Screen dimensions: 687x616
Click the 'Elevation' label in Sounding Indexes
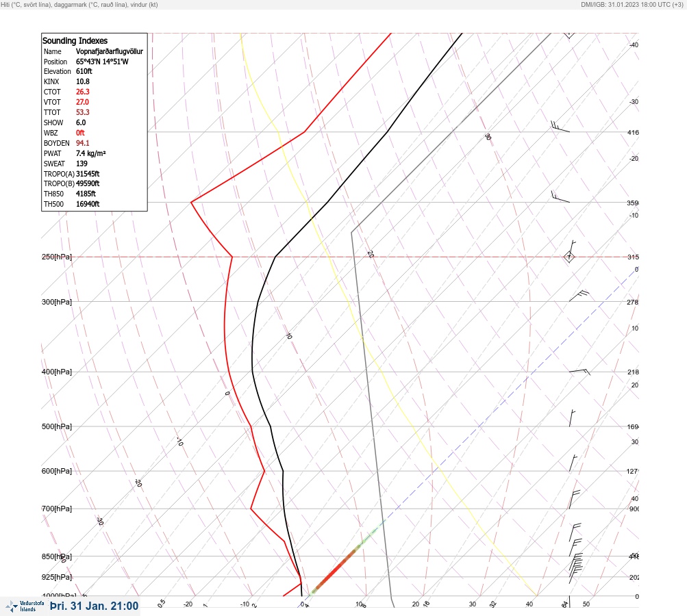click(57, 71)
